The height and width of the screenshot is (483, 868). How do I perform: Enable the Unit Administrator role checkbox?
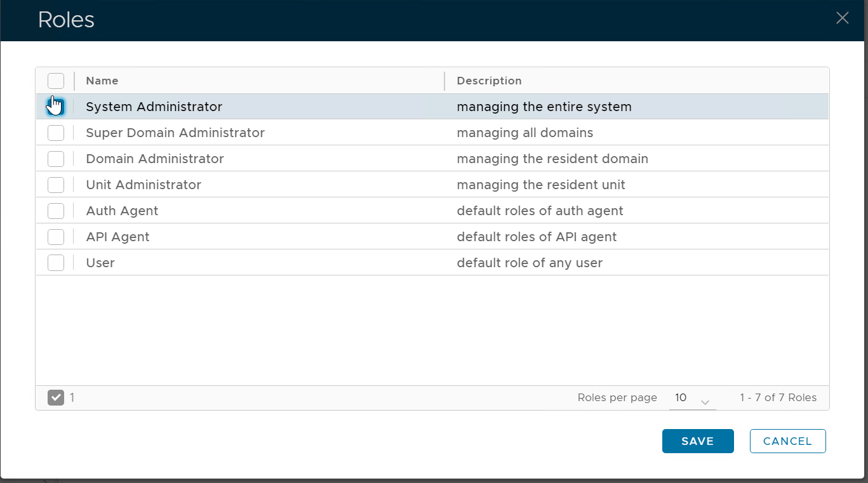click(x=56, y=185)
